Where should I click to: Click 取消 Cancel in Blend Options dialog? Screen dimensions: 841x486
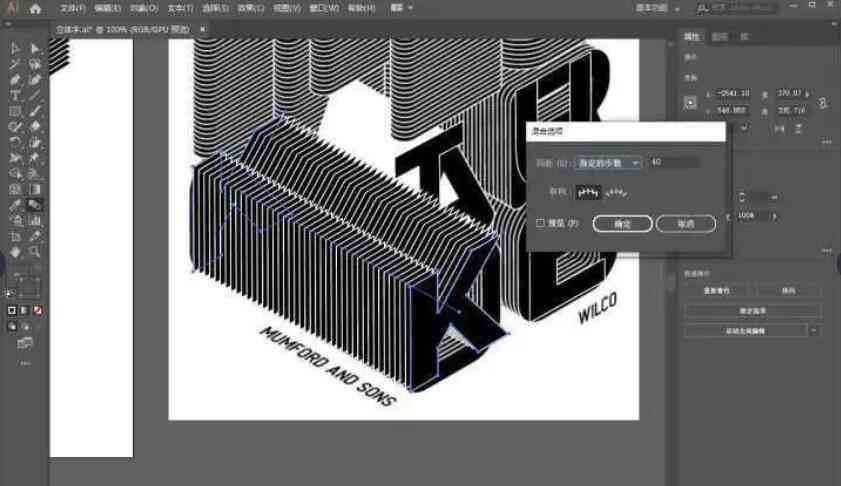click(x=685, y=224)
